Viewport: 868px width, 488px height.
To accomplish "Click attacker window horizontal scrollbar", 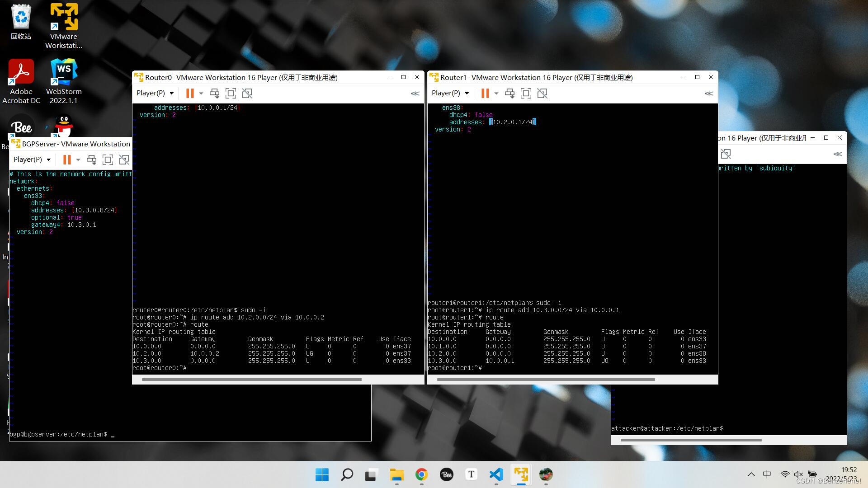I will coord(691,440).
